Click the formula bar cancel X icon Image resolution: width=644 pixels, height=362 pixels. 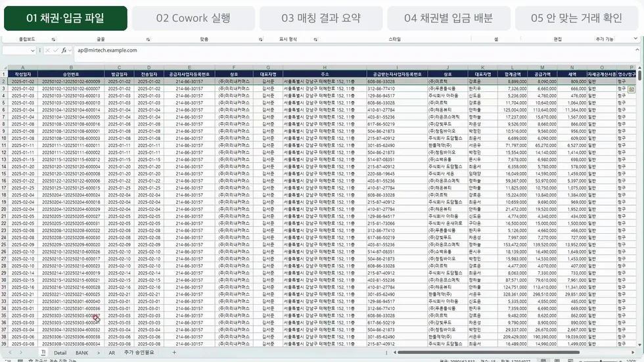pyautogui.click(x=47, y=51)
